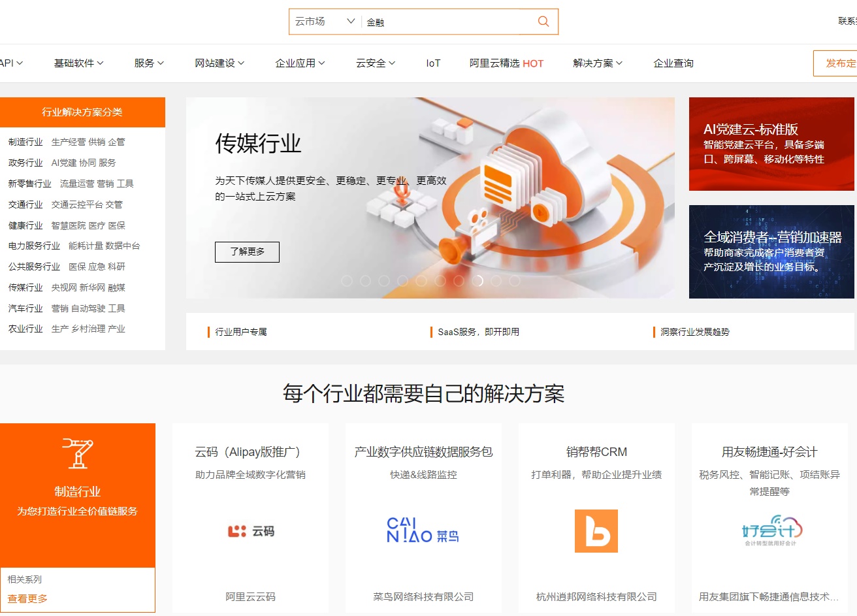Open the 全域消费者-营销加速器 promo card
This screenshot has width=857, height=616.
pos(771,251)
